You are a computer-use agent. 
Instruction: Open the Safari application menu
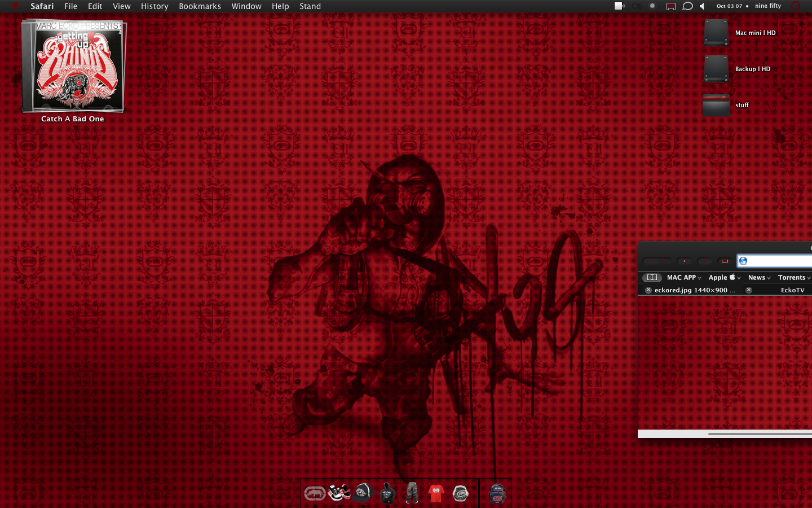coord(42,6)
